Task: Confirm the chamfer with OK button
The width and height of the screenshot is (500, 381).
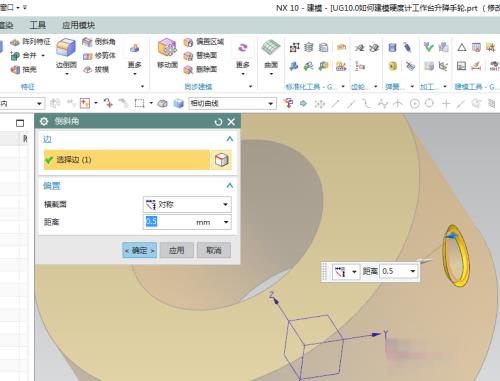Action: point(139,250)
